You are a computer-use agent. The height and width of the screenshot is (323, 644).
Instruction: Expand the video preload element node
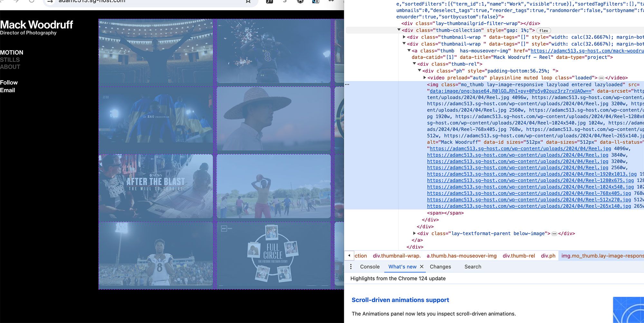pos(425,78)
